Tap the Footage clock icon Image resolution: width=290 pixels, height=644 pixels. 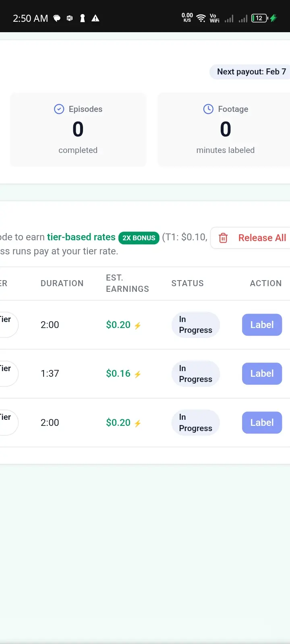tap(208, 109)
